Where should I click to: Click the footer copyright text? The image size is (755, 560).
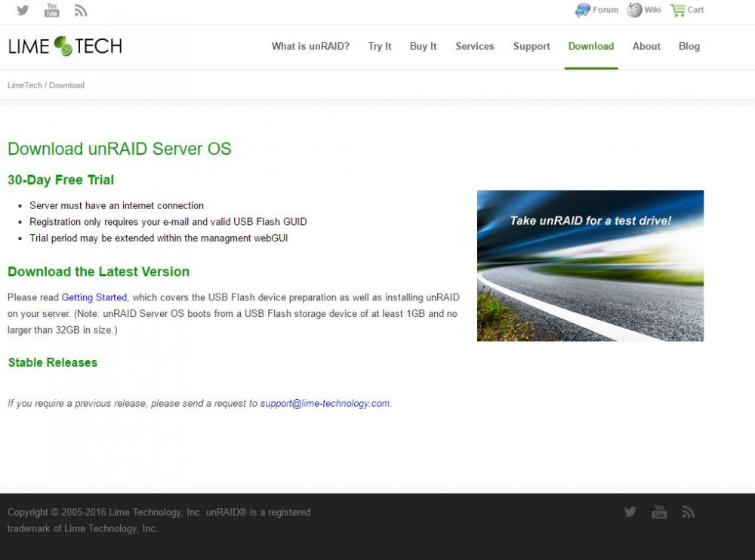coord(159,520)
